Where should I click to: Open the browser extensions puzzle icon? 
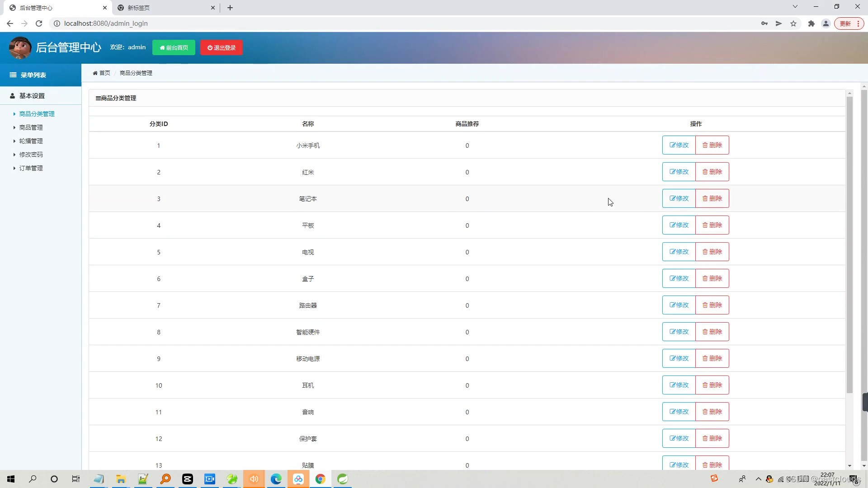[x=811, y=23]
